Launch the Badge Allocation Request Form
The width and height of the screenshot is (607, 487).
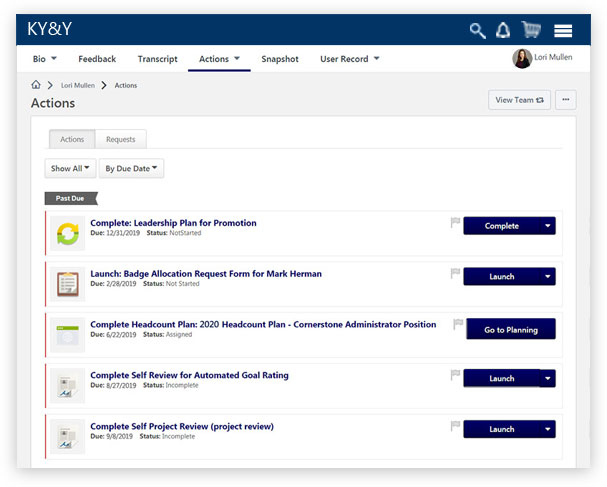501,276
